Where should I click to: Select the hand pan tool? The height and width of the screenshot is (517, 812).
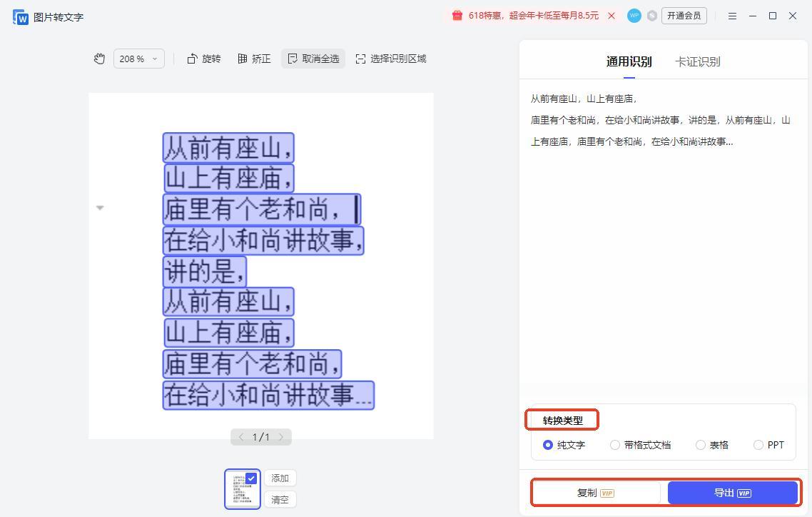coord(99,59)
